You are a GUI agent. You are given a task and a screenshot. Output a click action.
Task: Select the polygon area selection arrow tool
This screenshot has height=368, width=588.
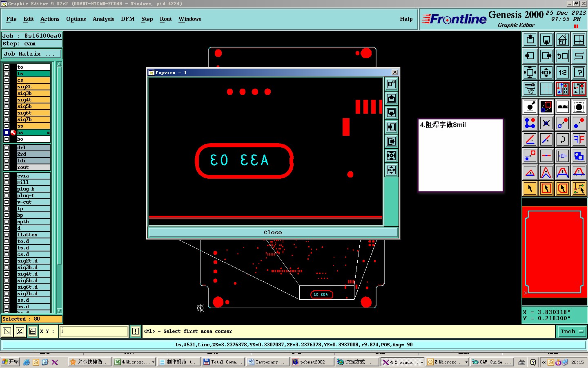(x=563, y=188)
